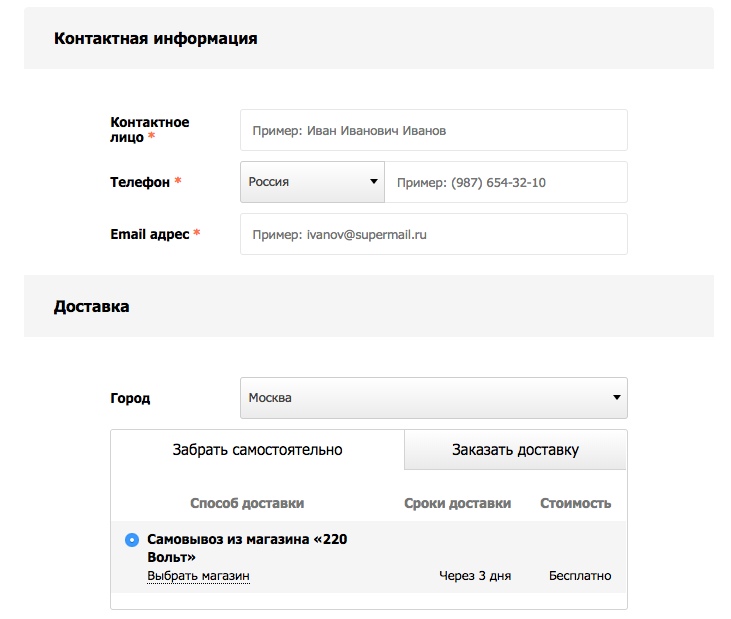Click the Город field label
Screen dimensions: 731x619
coord(130,398)
